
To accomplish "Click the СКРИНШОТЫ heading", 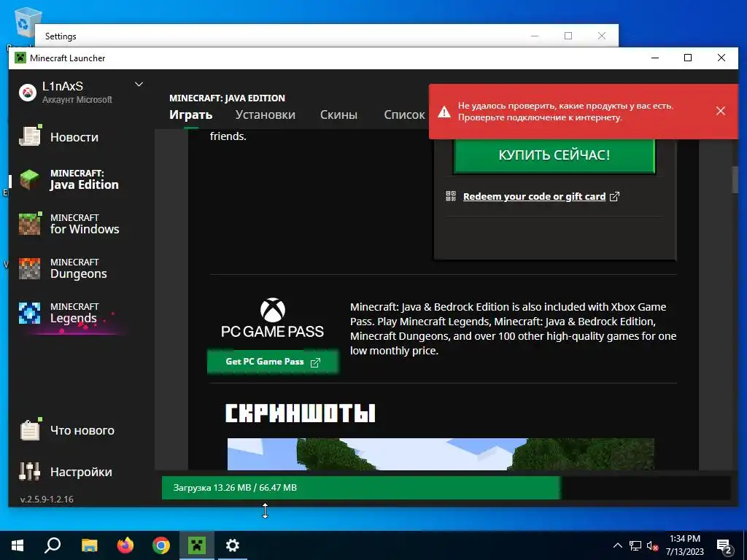I will (300, 413).
